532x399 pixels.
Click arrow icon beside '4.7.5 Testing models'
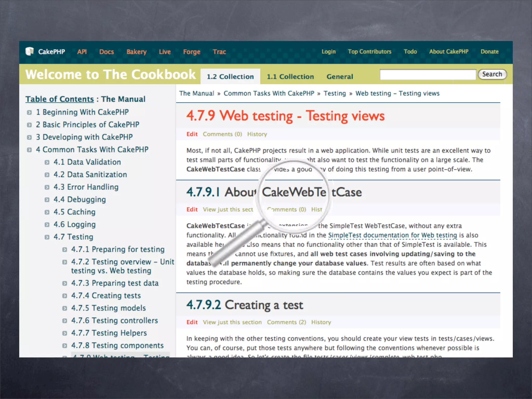(65, 308)
